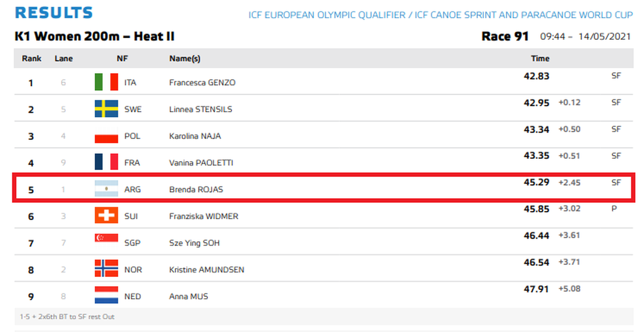
Task: Click the Poland flag icon
Action: [x=106, y=136]
